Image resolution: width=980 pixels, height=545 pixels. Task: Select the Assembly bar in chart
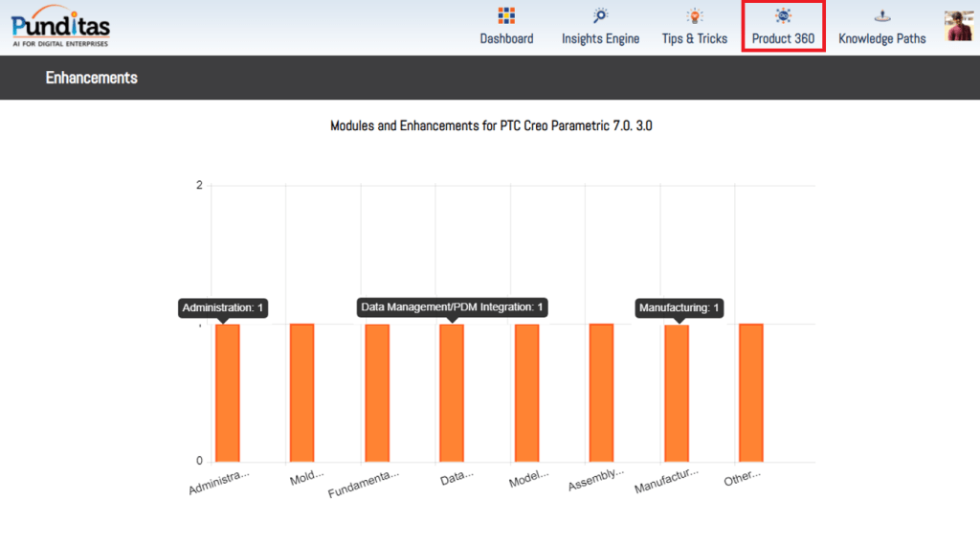[601, 393]
